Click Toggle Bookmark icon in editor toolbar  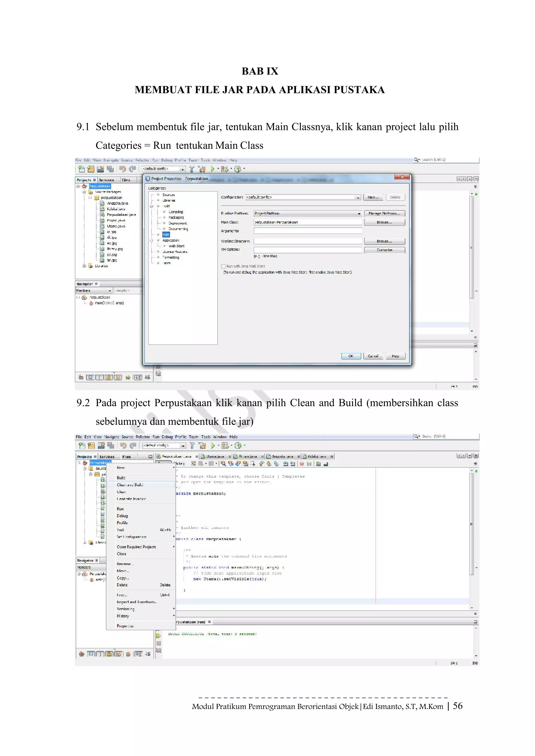(276, 464)
